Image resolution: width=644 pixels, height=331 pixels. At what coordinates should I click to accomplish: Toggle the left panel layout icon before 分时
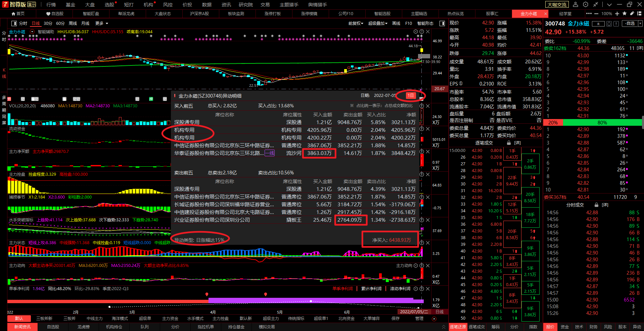tap(14, 23)
